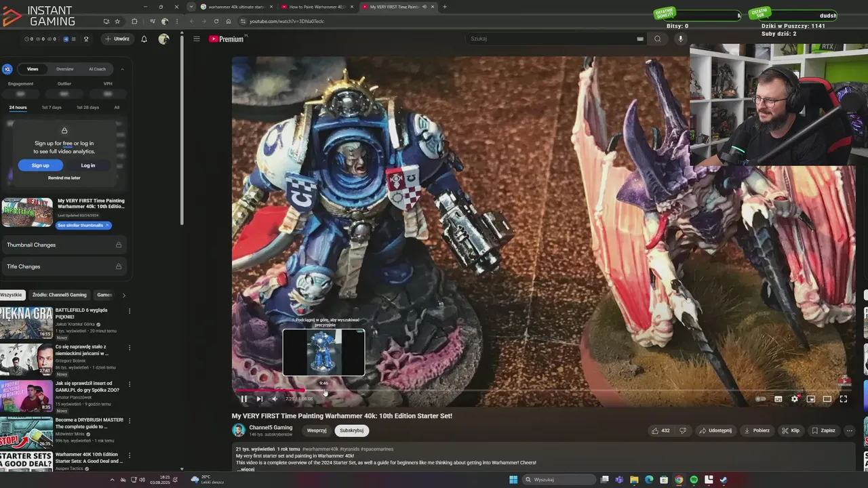The height and width of the screenshot is (488, 868).
Task: Click the Pobierz download button
Action: pos(757,430)
